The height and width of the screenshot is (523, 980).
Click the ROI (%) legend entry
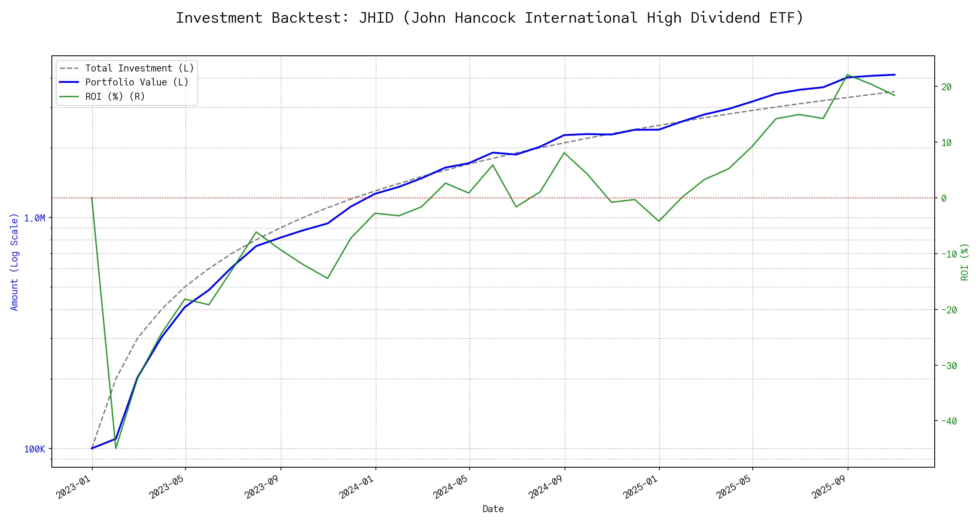(115, 96)
